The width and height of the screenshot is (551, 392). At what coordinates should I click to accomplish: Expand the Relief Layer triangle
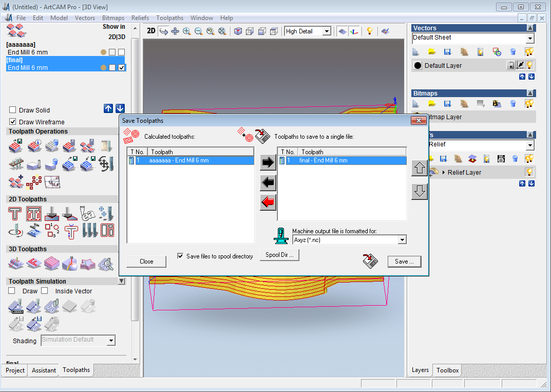444,172
